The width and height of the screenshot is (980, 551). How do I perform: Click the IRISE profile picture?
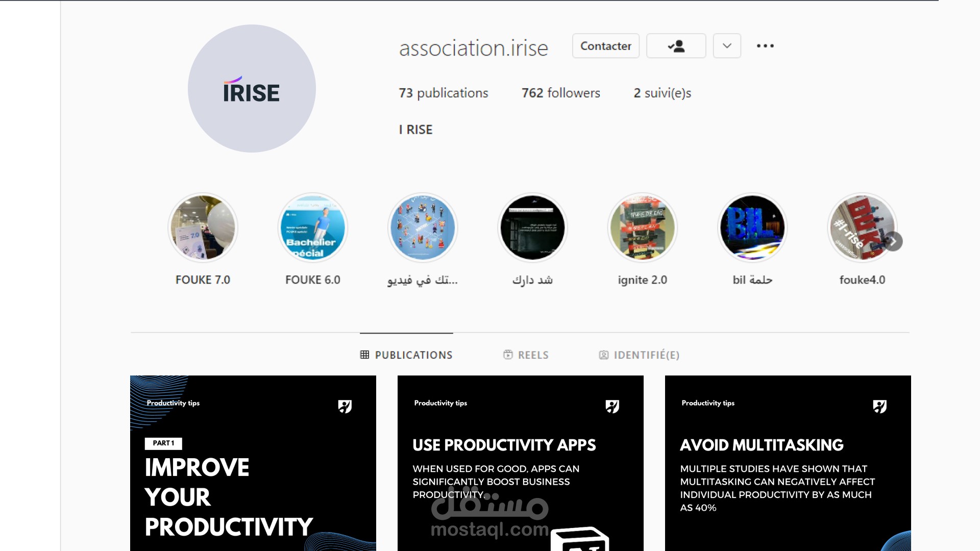click(252, 89)
